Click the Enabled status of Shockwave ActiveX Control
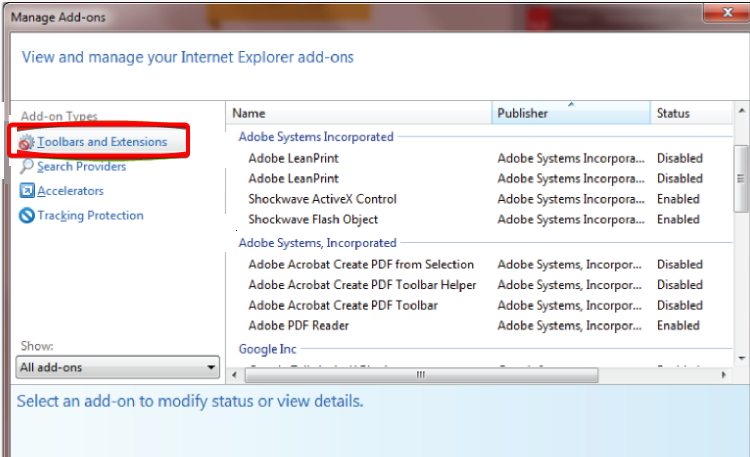Image resolution: width=750 pixels, height=457 pixels. tap(678, 199)
